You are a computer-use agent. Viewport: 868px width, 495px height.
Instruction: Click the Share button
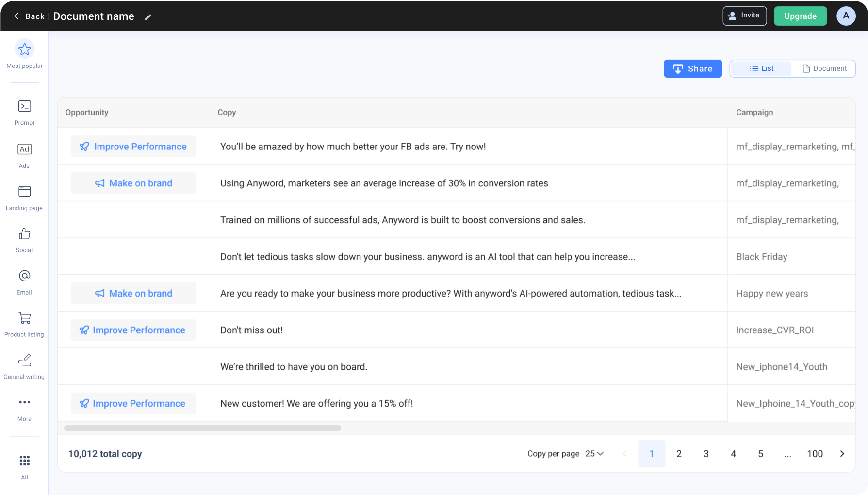[x=692, y=68]
